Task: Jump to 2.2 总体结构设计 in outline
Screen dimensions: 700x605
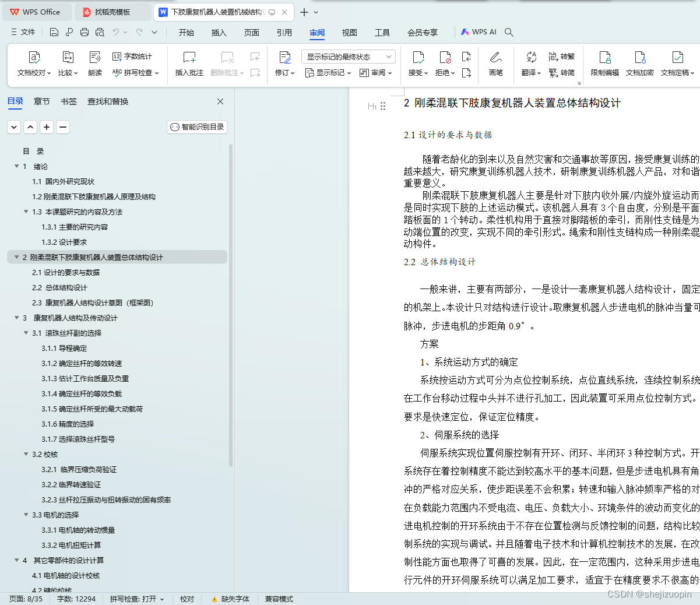Action: pos(59,287)
